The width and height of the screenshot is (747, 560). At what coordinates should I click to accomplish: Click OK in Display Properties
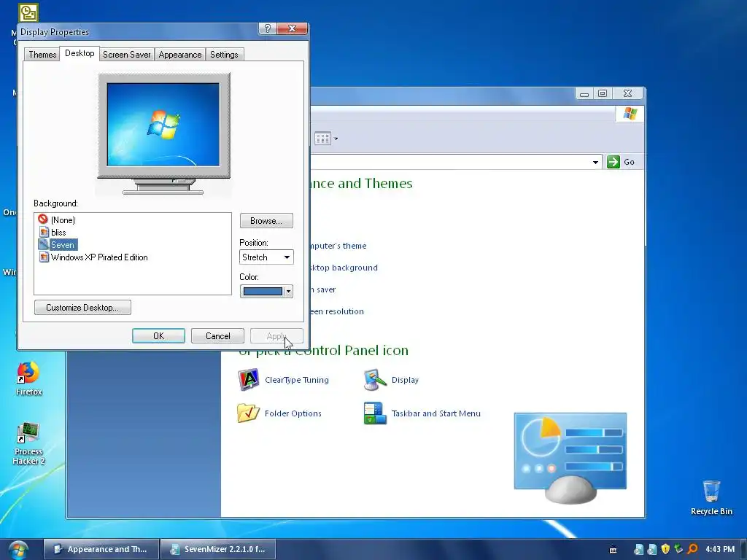point(158,335)
